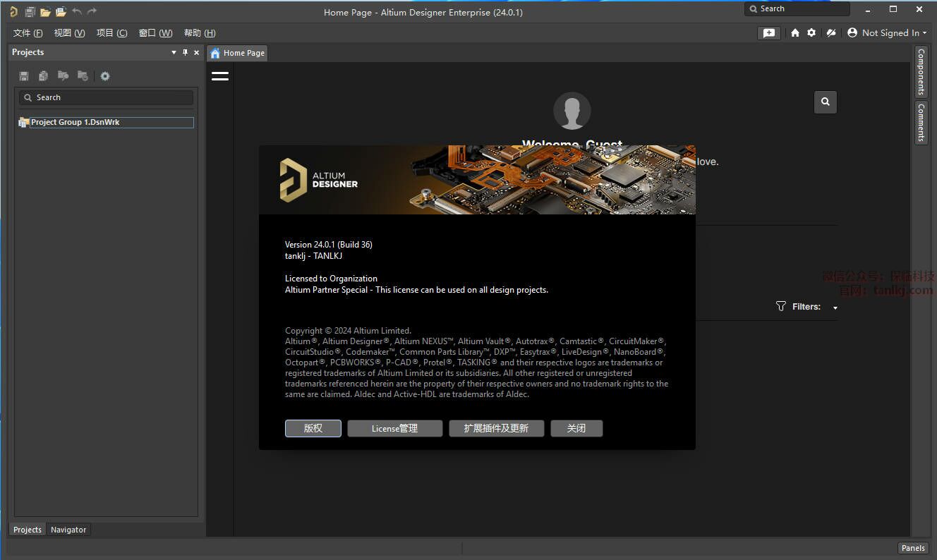Click the stacked documents icon in Projects toolbar

44,76
